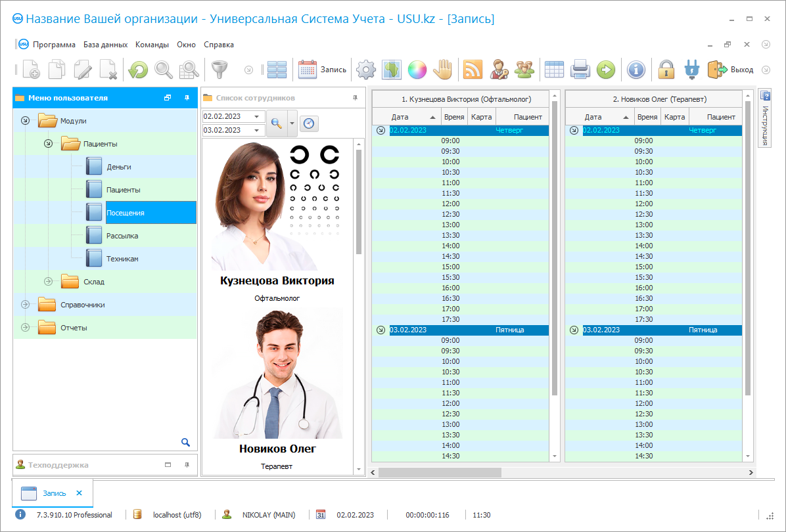Click the Выход exit button
The image size is (786, 532).
[731, 70]
